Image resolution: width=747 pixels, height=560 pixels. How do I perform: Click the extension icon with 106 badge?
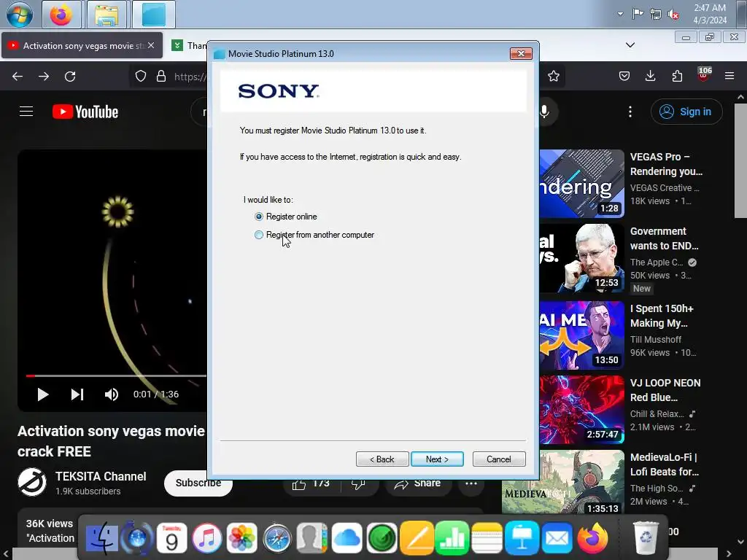point(704,75)
